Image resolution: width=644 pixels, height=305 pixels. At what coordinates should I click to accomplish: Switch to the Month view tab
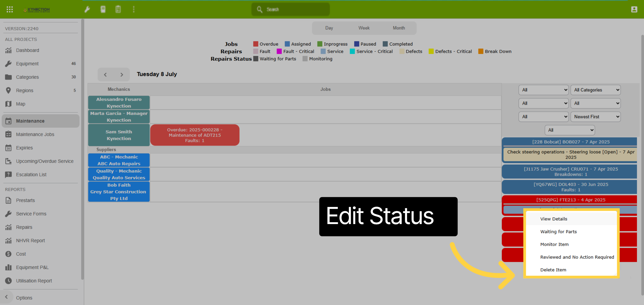(x=399, y=28)
